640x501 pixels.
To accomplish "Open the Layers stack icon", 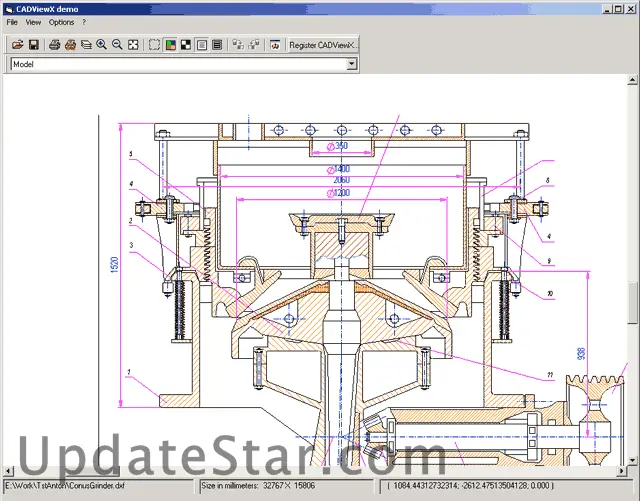I will (86, 45).
